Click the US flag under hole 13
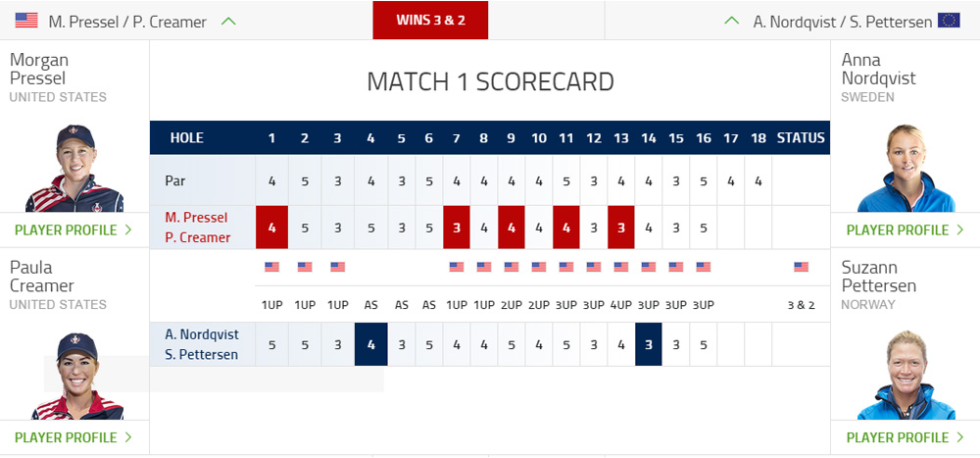980x458 pixels. (x=620, y=267)
